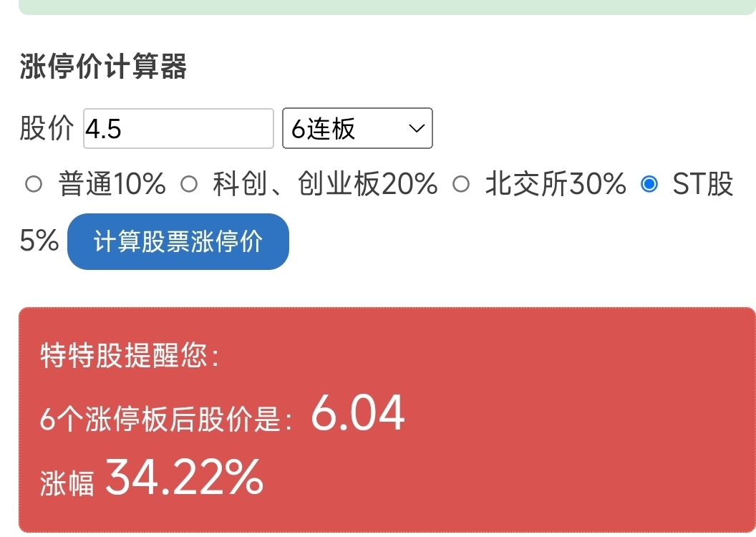Click the wrapped 5% label text

(39, 241)
